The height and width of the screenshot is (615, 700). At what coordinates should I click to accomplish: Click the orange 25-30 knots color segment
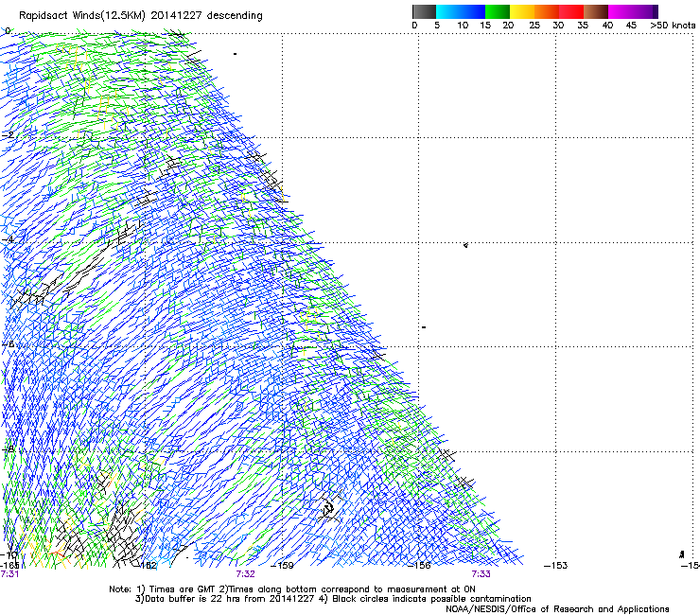click(547, 11)
